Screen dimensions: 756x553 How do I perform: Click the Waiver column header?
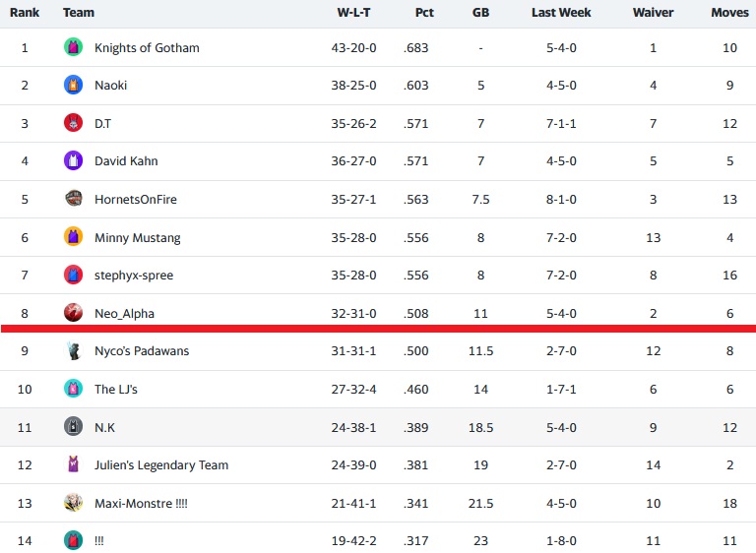pyautogui.click(x=653, y=13)
